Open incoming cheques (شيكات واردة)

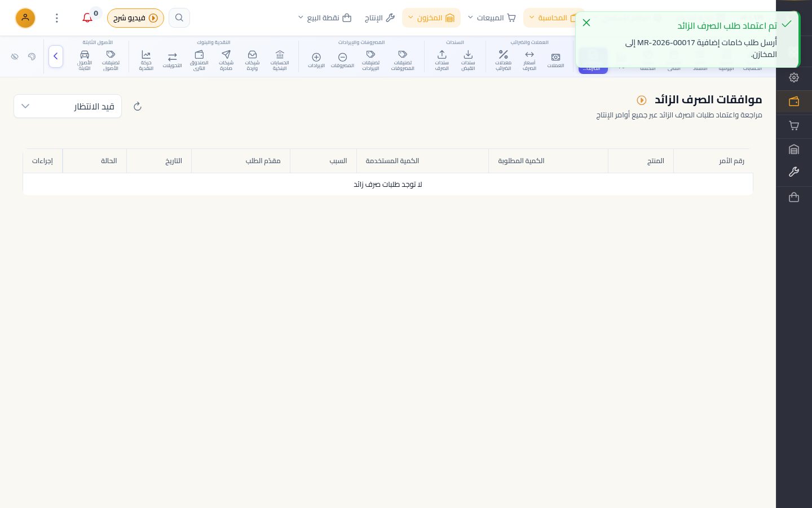252,60
